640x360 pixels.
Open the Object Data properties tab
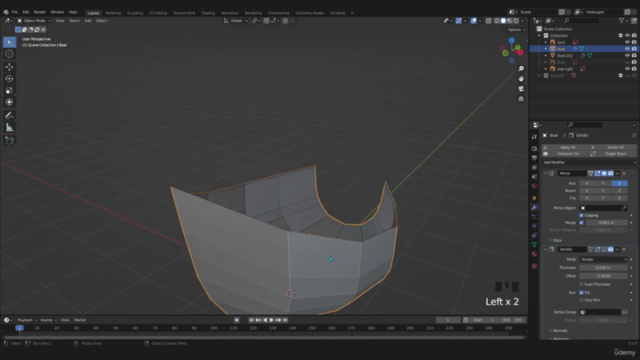click(534, 244)
